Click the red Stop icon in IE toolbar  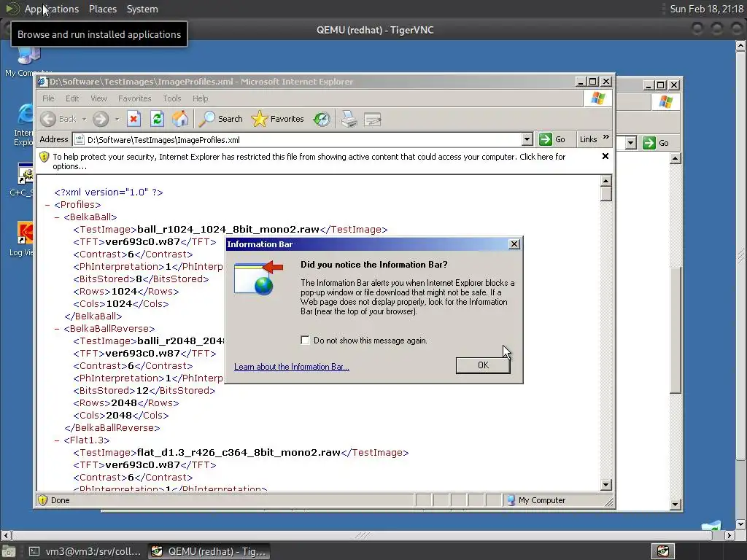pyautogui.click(x=133, y=119)
